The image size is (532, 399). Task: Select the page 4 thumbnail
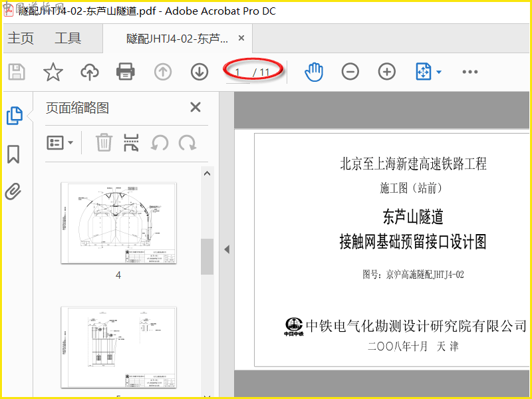click(119, 223)
